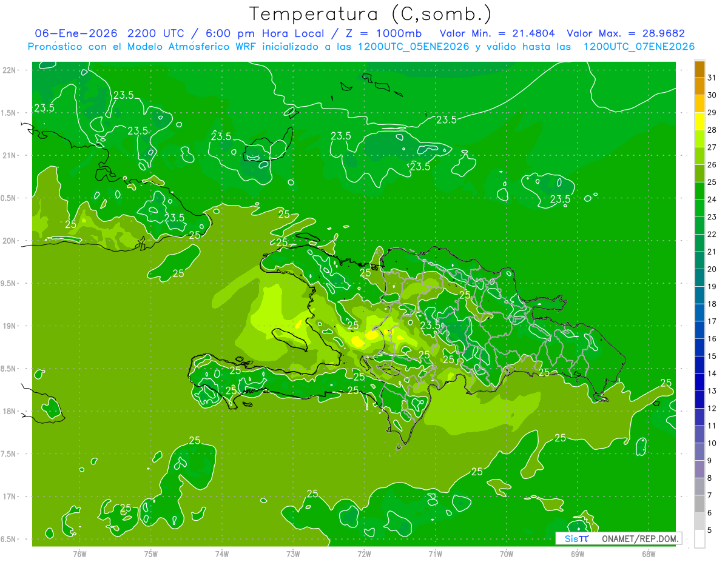Click 'Valor Min. = 21.4804' text
The height and width of the screenshot is (562, 728).
pyautogui.click(x=497, y=33)
